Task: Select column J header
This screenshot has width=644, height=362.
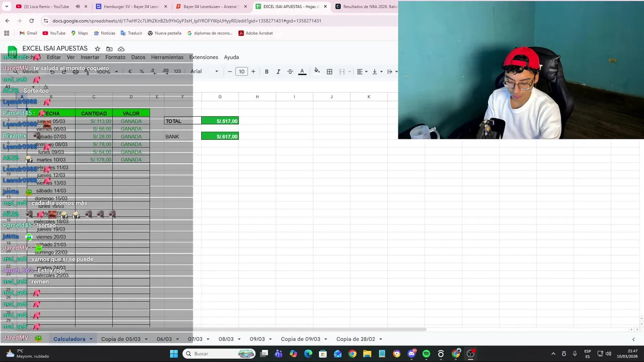Action: point(332,97)
